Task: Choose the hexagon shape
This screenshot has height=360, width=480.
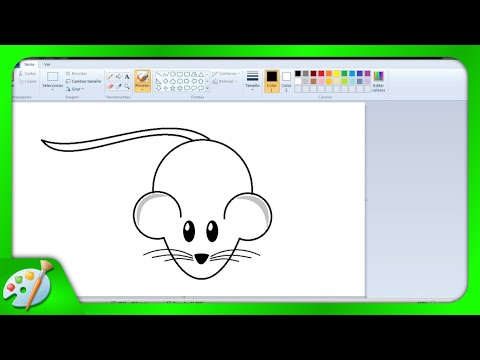Action: click(180, 81)
